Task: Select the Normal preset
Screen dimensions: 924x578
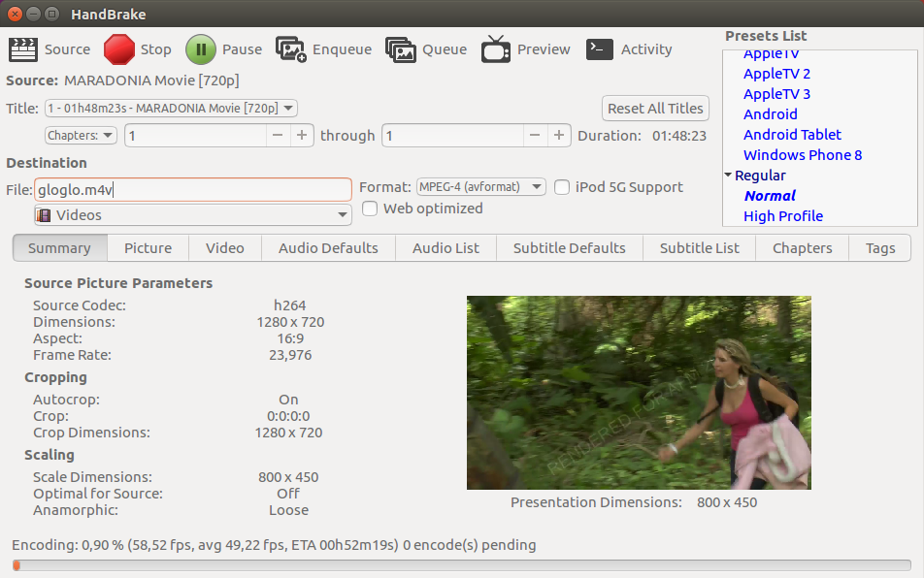Action: pyautogui.click(x=770, y=195)
